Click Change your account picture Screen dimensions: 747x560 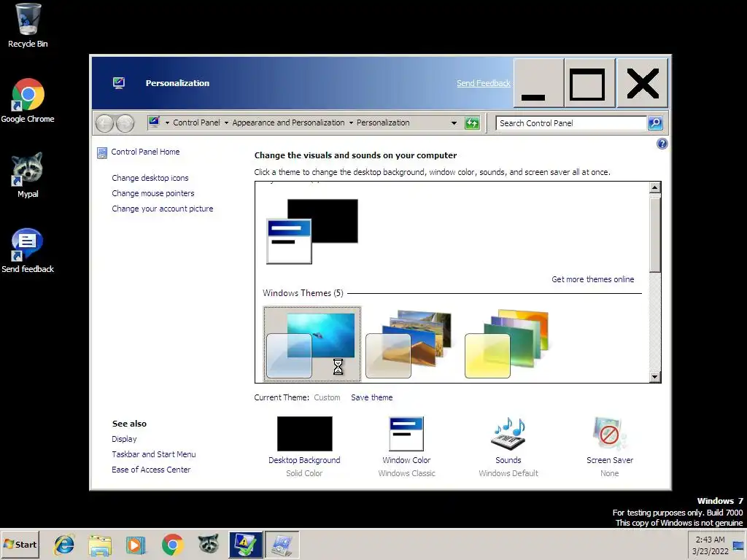click(x=163, y=209)
